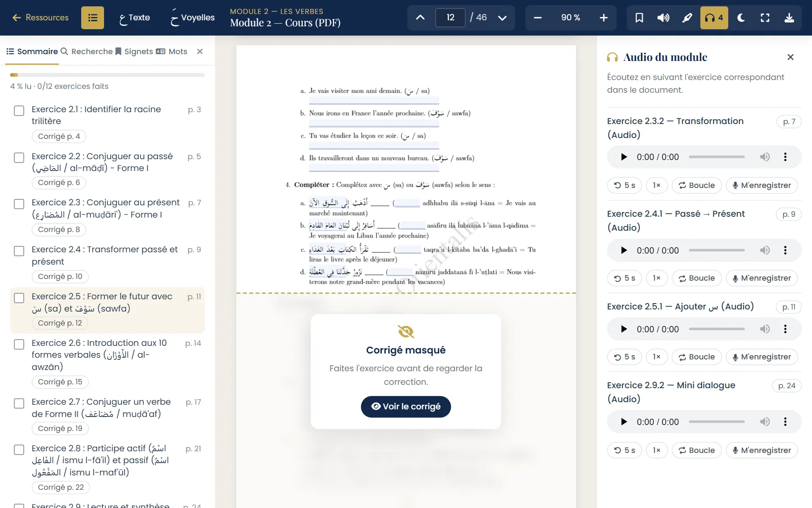Screen dimensions: 812x508
Task: Click the Exercice 2.3.2 audio seek bar
Action: point(716,157)
